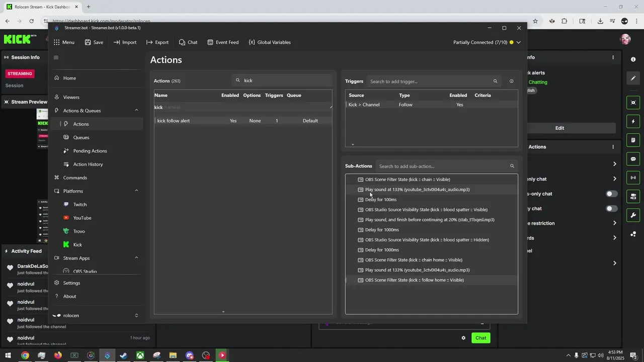644x362 pixels.
Task: Collapse the sidebar with hamburger icon
Action: (56, 57)
